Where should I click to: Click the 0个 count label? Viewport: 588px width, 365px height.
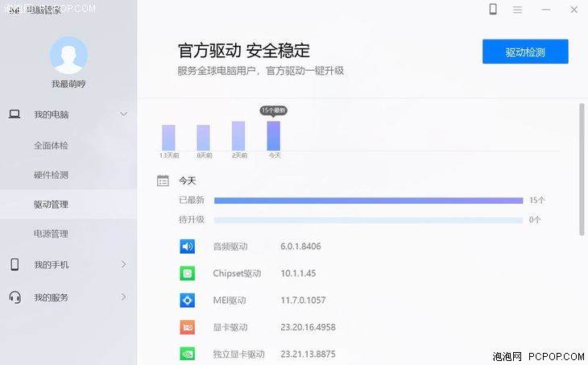(x=535, y=220)
